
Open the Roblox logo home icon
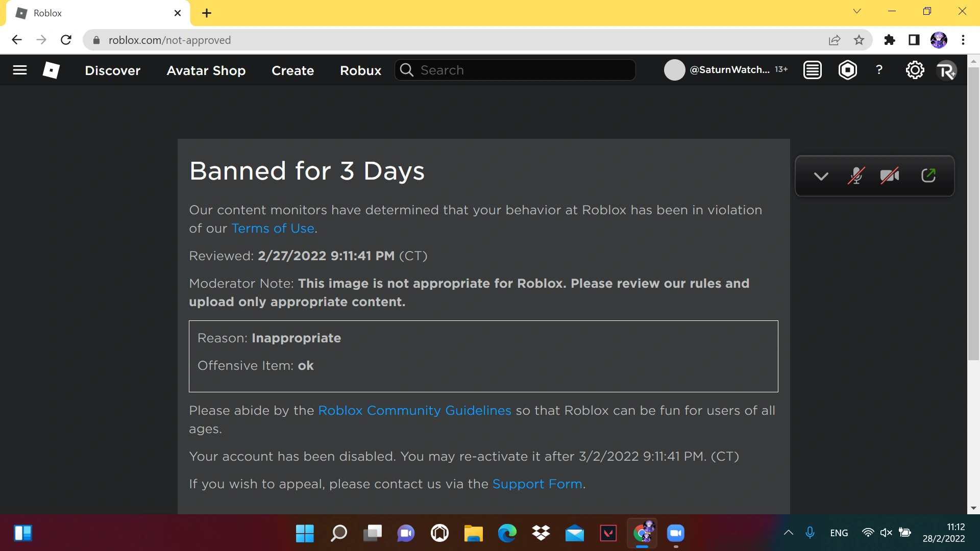pyautogui.click(x=51, y=70)
